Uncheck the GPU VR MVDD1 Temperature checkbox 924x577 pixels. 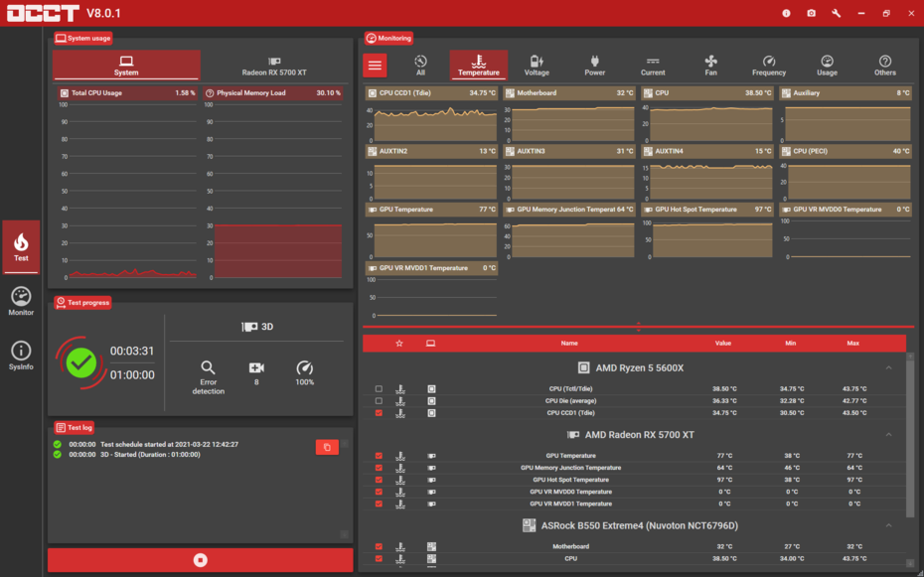[379, 504]
